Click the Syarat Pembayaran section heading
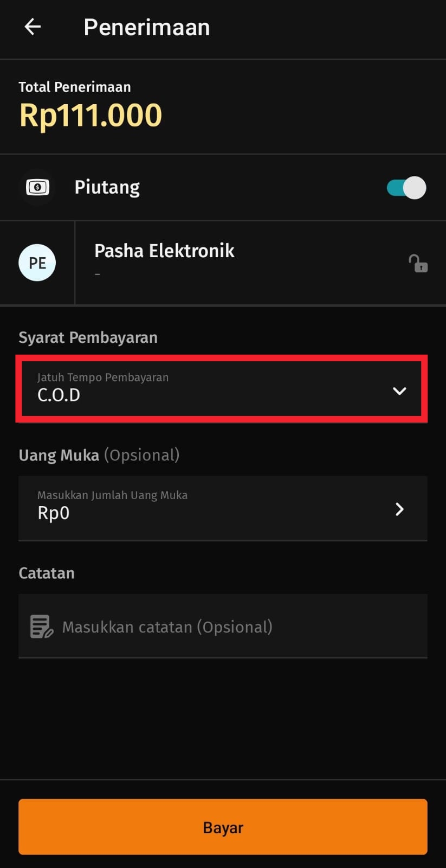 (x=88, y=337)
